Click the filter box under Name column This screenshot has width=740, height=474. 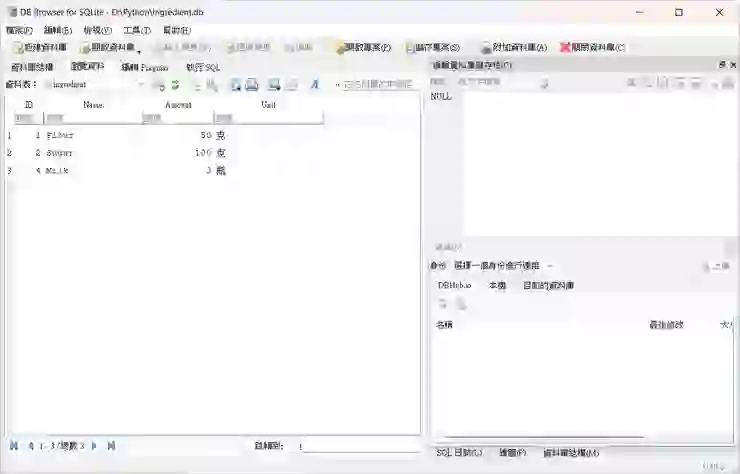click(x=93, y=118)
